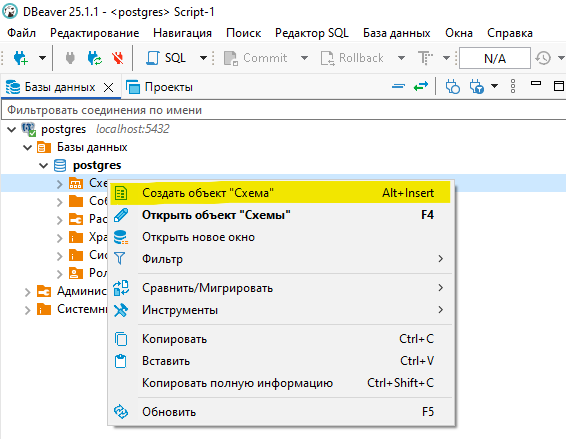Maximize the navigator panel
The width and height of the screenshot is (566, 439).
click(559, 86)
